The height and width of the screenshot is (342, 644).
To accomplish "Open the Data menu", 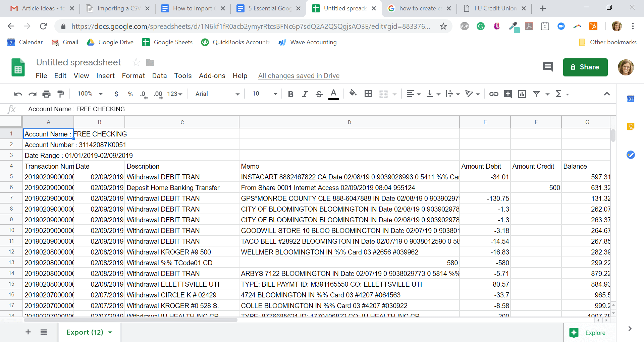I will pyautogui.click(x=159, y=76).
